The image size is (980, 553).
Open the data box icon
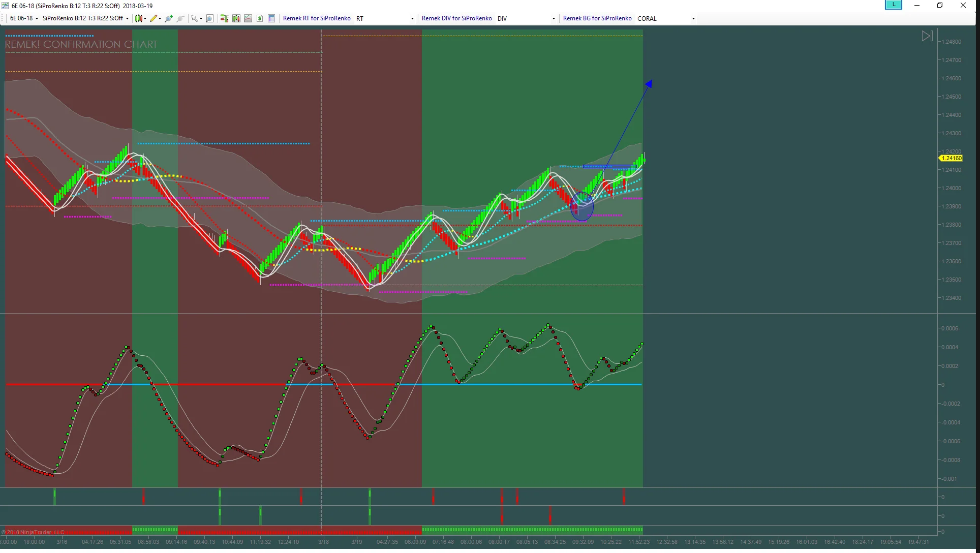click(x=271, y=18)
